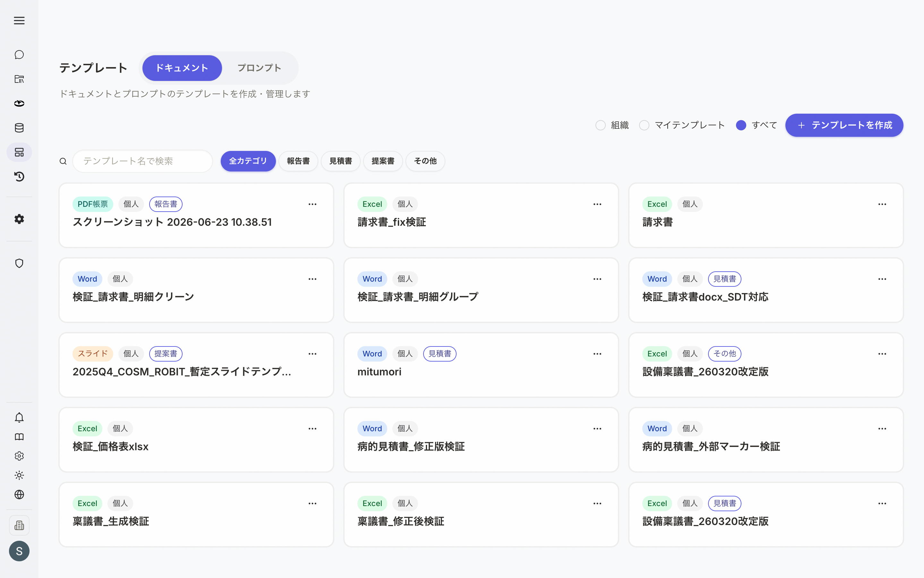The image size is (924, 578).
Task: Open the chat bubble sidebar icon
Action: [19, 55]
